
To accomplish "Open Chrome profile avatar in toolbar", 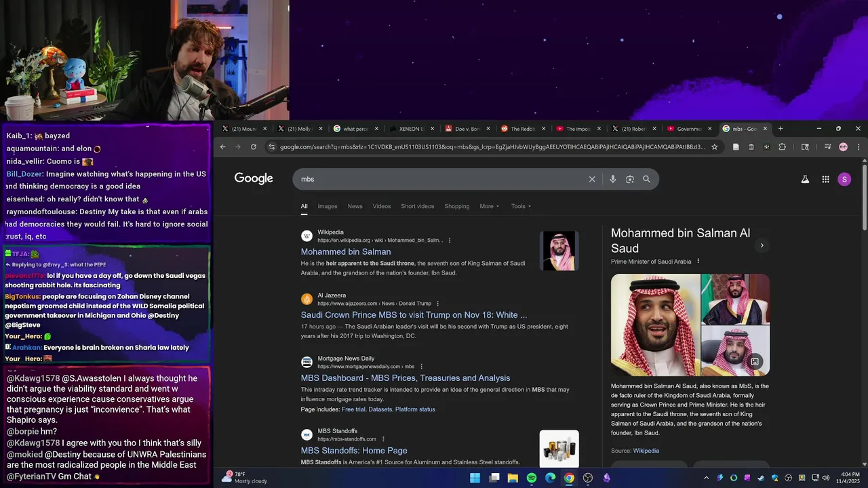I will (x=843, y=146).
